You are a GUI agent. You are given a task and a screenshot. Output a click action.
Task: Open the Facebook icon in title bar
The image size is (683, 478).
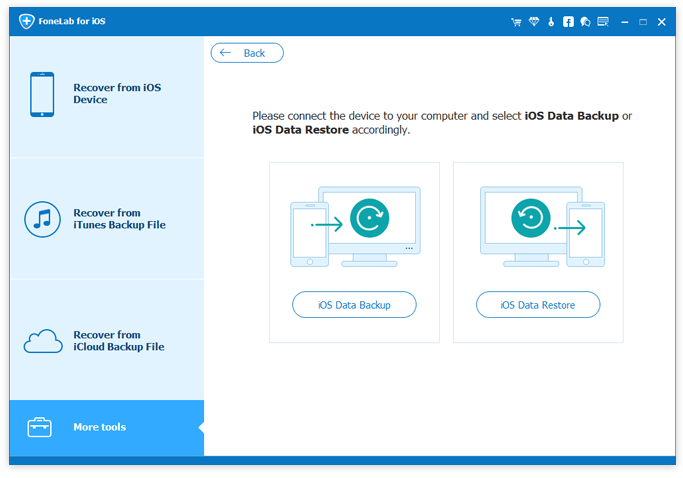568,22
